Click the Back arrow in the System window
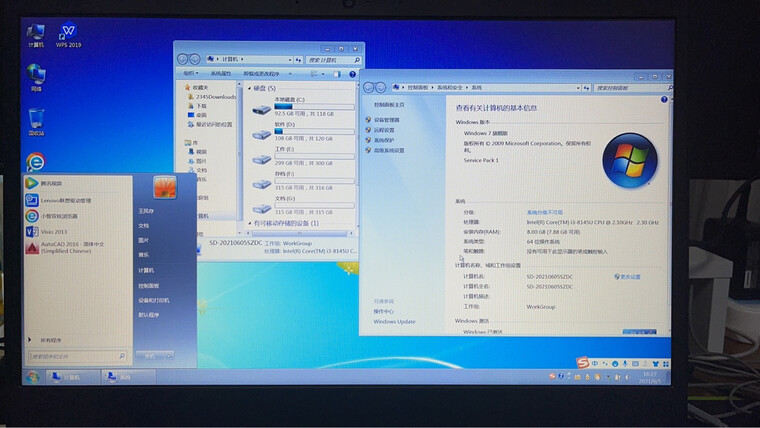 click(368, 87)
